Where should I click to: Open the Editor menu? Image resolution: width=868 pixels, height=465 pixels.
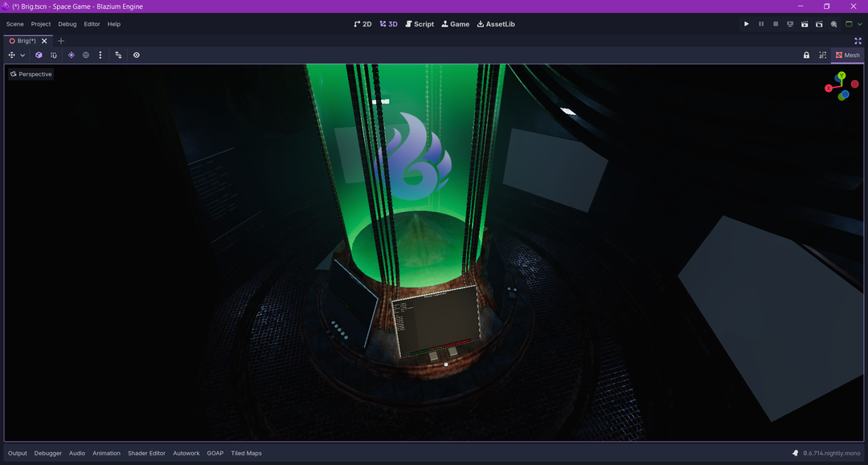(x=92, y=24)
